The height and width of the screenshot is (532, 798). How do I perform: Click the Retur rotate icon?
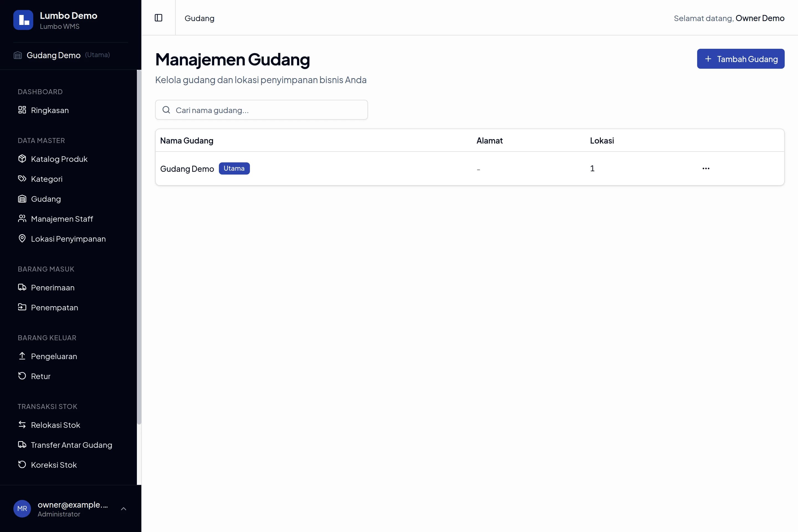point(22,376)
